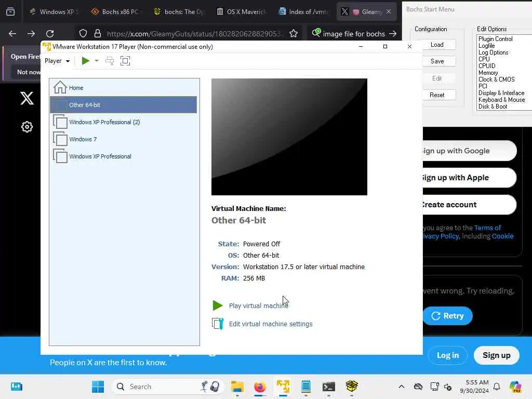Image resolution: width=532 pixels, height=399 pixels.
Task: Select Disk & Boot in Bochs list
Action: [x=493, y=107]
